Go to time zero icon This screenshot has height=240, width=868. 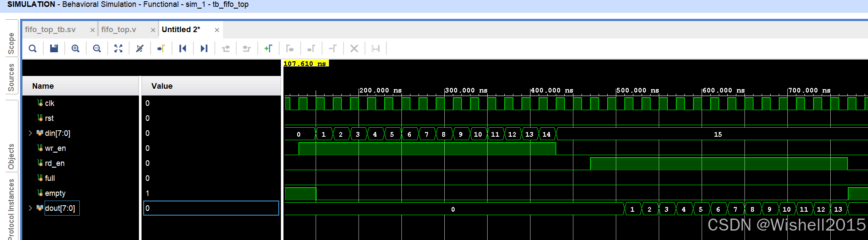[183, 48]
